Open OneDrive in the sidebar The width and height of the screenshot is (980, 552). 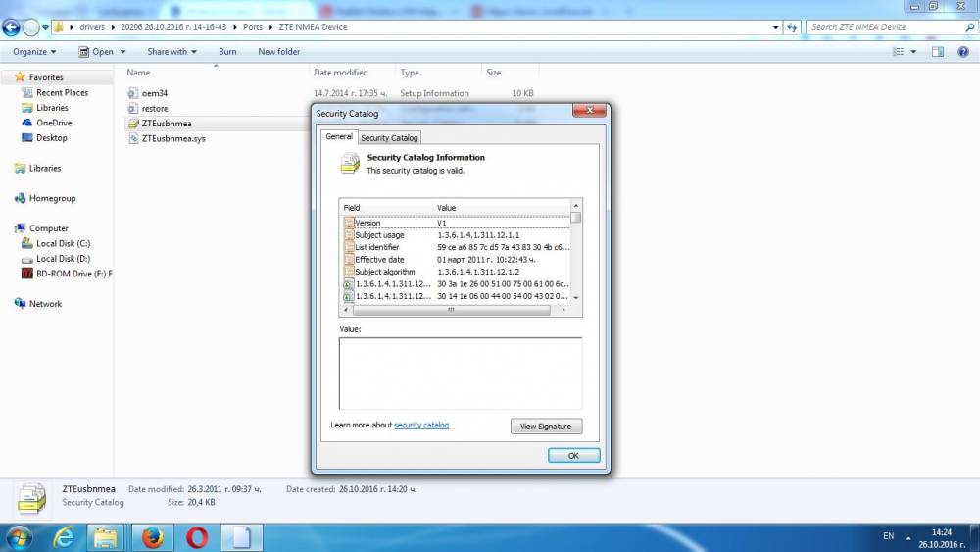coord(54,123)
